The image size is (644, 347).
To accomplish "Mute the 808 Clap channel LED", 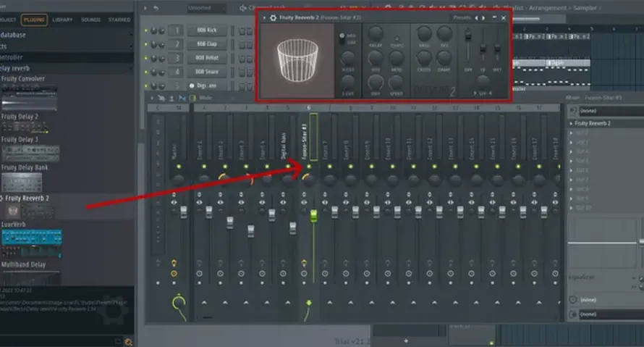I will tap(145, 44).
